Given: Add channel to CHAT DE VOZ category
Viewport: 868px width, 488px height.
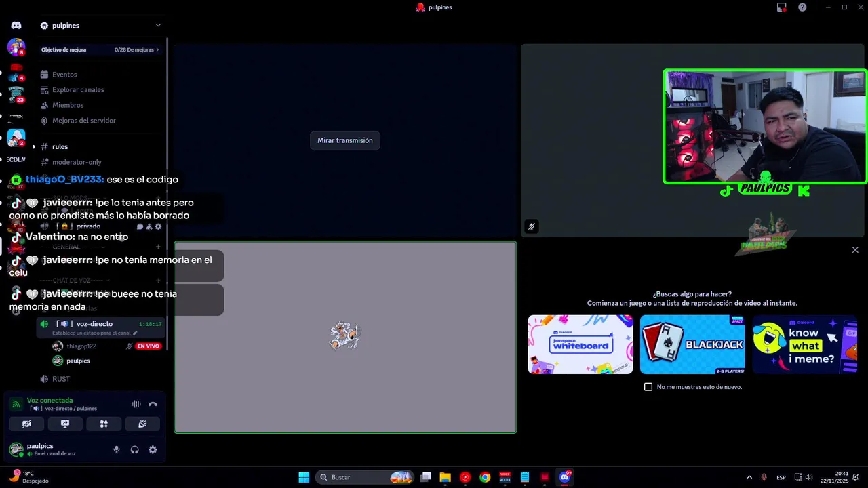Looking at the screenshot, I should (x=158, y=280).
